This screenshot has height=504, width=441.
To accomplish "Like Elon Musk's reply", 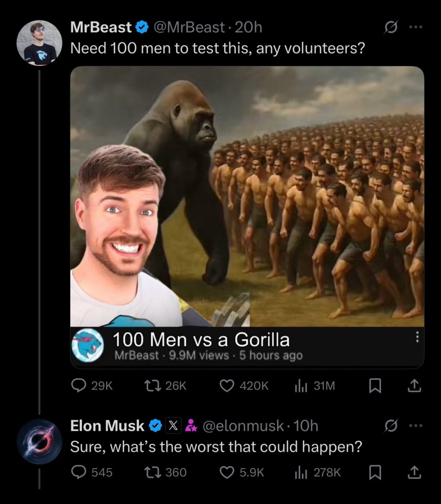I will (x=227, y=472).
